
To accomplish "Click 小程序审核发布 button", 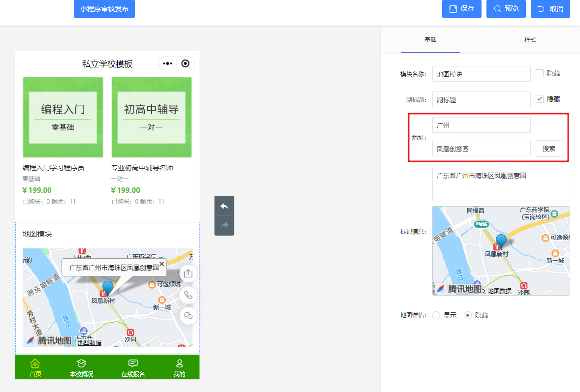I will 104,8.
